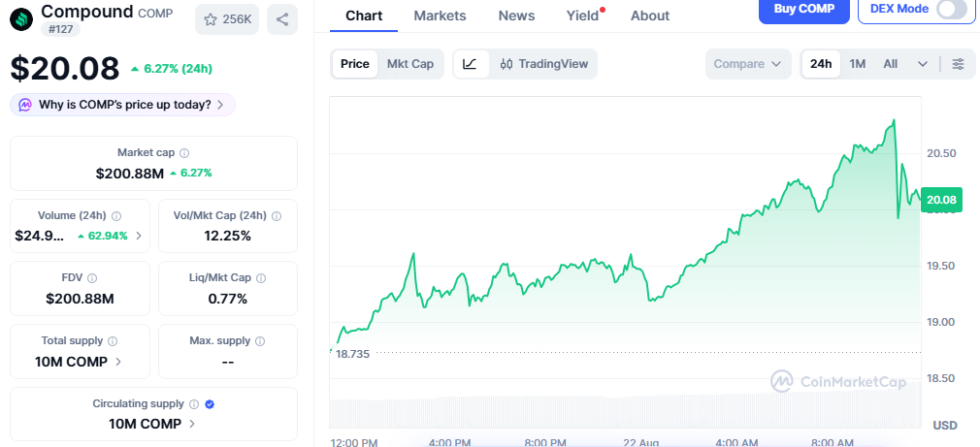Viewport: 980px width, 447px height.
Task: Switch to the News tab
Action: click(x=516, y=16)
